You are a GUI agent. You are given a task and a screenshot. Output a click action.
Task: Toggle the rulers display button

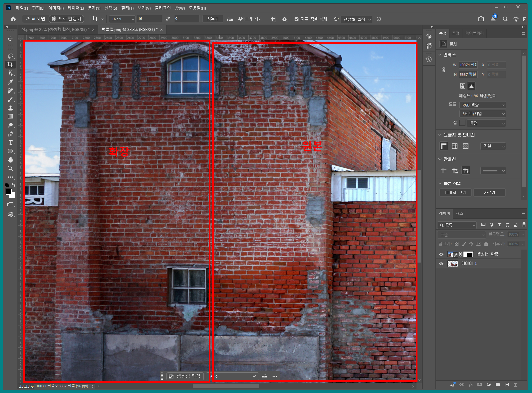tap(444, 146)
